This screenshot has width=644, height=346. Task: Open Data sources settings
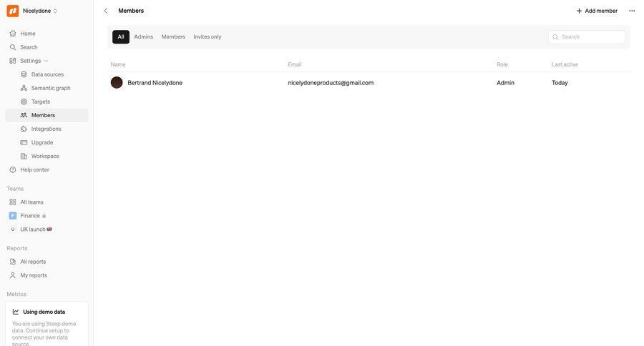click(47, 74)
